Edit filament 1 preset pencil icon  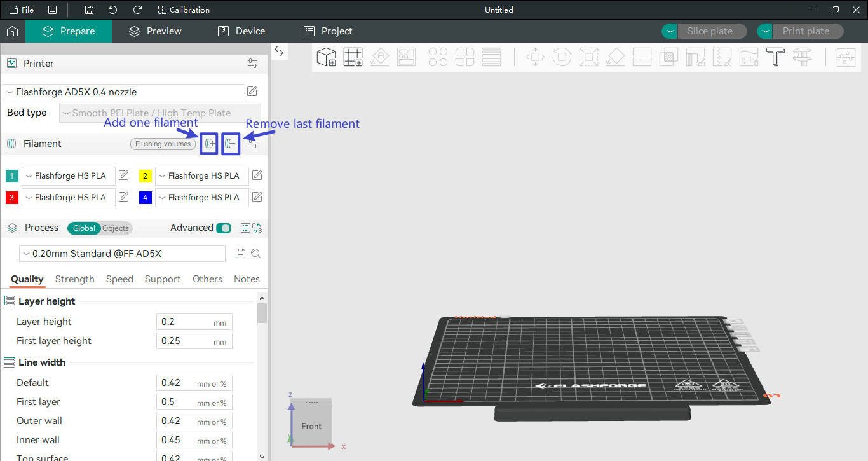pos(123,175)
